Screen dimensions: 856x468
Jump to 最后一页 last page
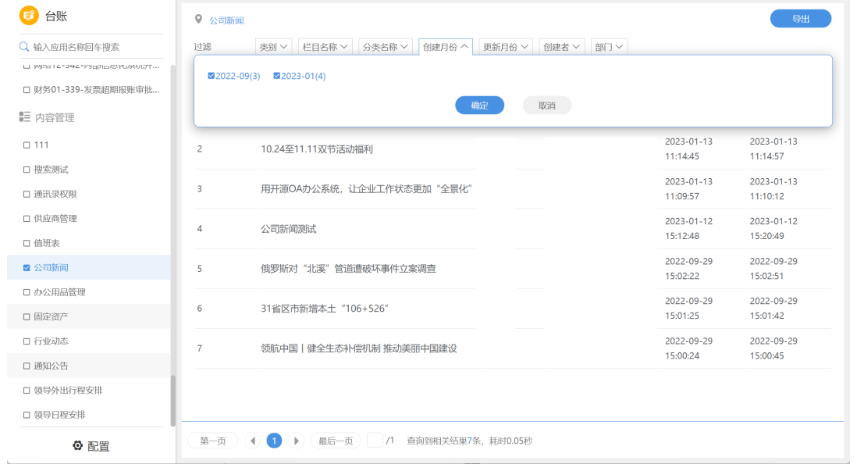336,441
